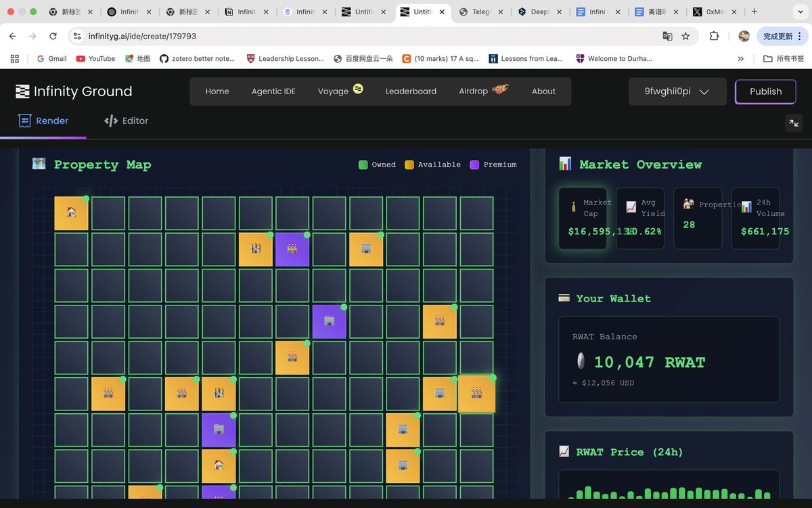Open the 地图 maps bookmark
Screen dimensions: 812x508
pyautogui.click(x=137, y=59)
